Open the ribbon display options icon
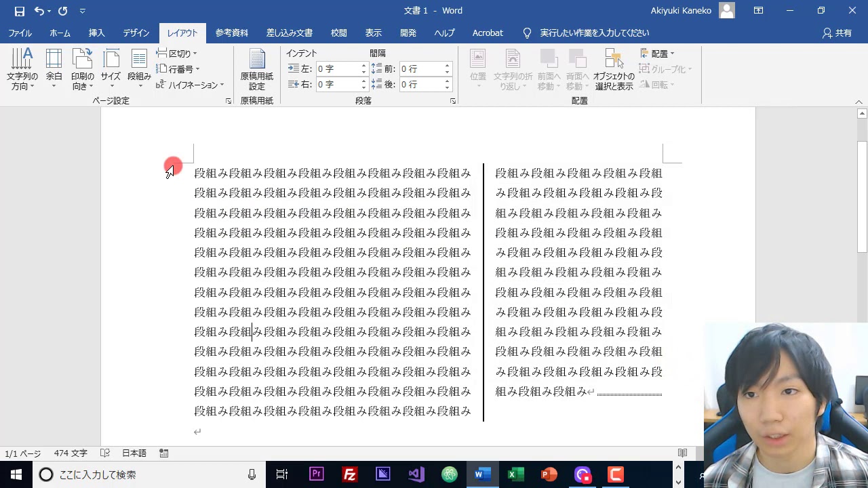The image size is (868, 488). point(758,11)
